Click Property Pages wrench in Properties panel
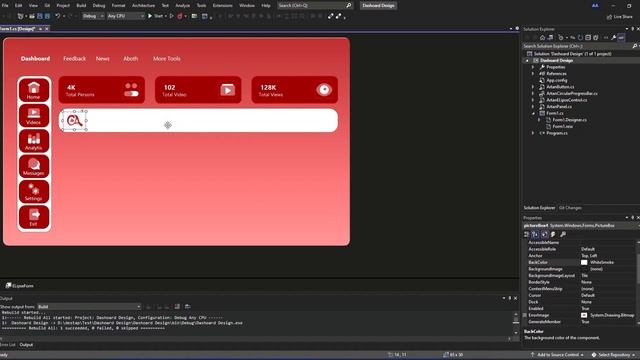Viewport: 640px width, 360px height. pyautogui.click(x=563, y=234)
